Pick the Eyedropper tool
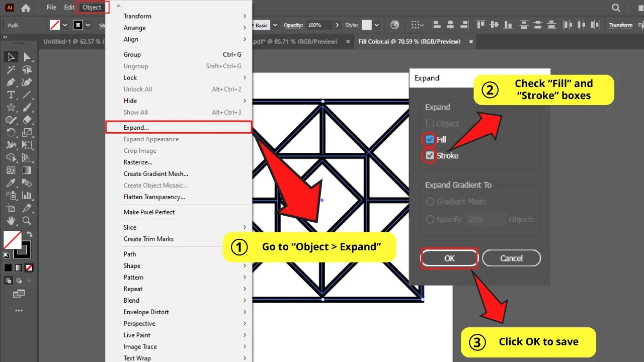 point(11,183)
